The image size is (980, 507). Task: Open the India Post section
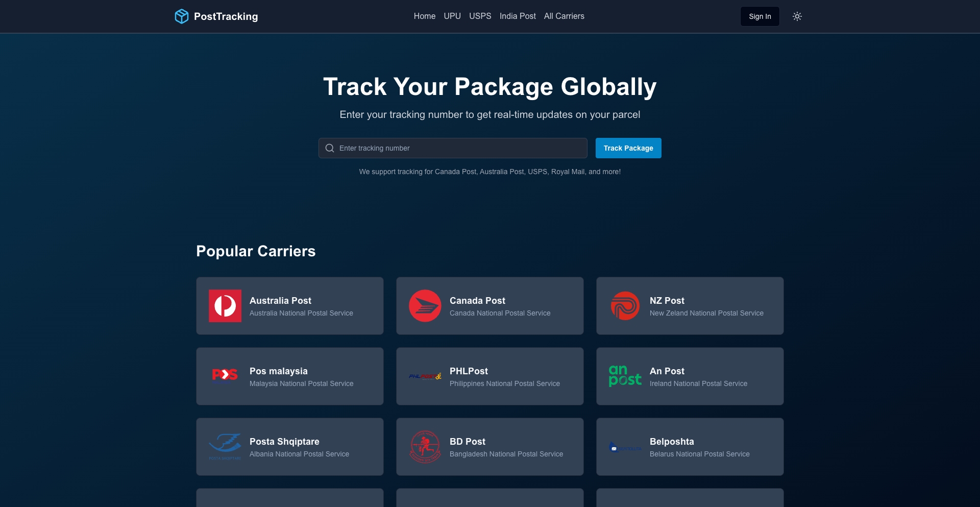518,16
